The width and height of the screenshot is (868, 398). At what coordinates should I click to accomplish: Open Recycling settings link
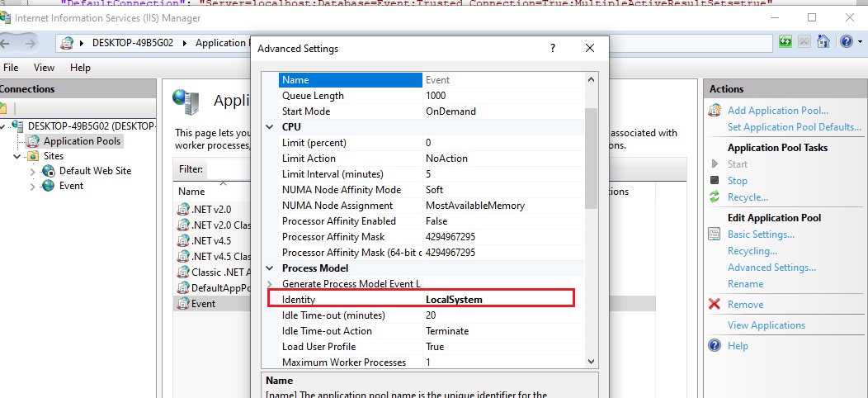coord(752,251)
